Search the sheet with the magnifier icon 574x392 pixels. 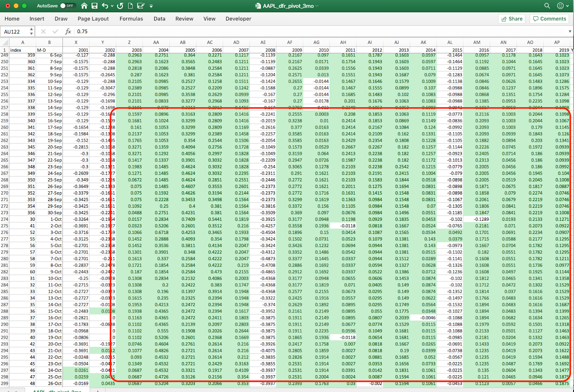click(547, 6)
